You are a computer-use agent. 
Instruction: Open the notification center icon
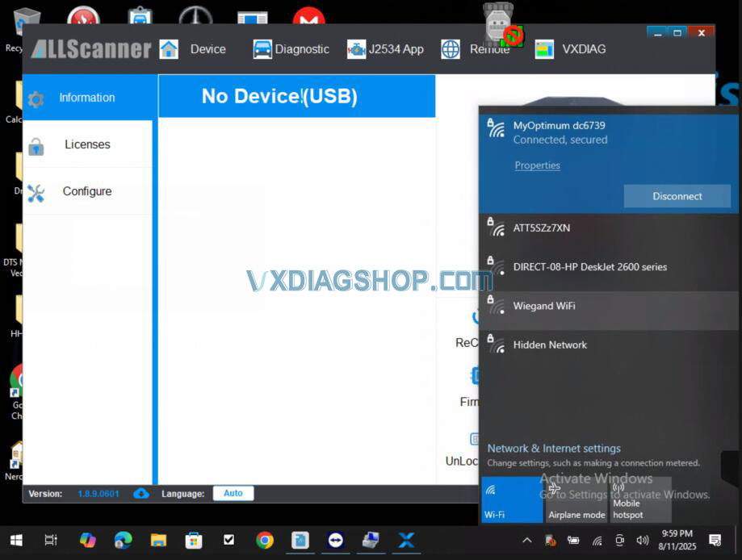[715, 540]
